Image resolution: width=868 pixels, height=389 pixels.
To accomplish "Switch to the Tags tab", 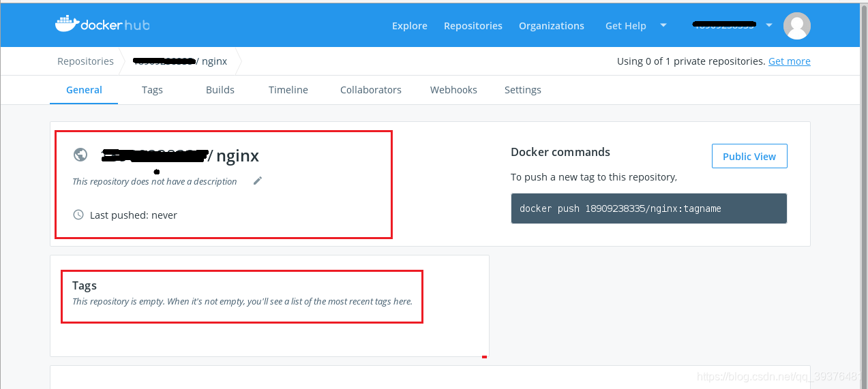I will [152, 90].
